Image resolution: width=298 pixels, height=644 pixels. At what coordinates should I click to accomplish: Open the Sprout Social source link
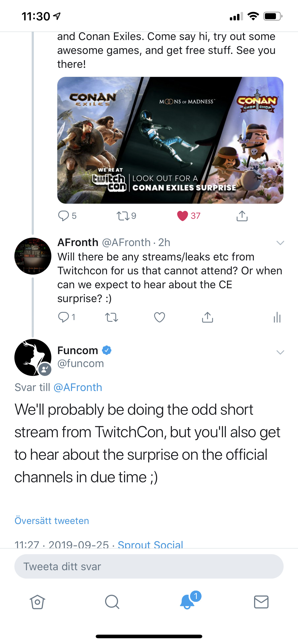click(x=150, y=544)
